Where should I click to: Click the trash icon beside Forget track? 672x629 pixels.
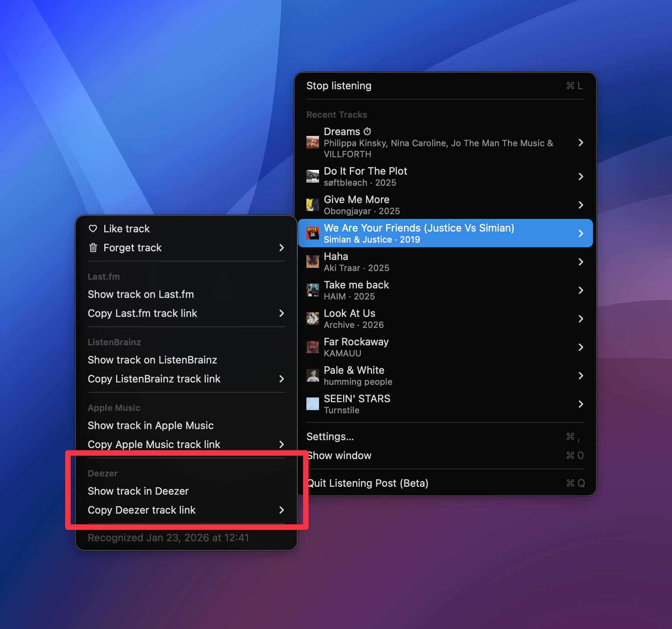(x=93, y=248)
